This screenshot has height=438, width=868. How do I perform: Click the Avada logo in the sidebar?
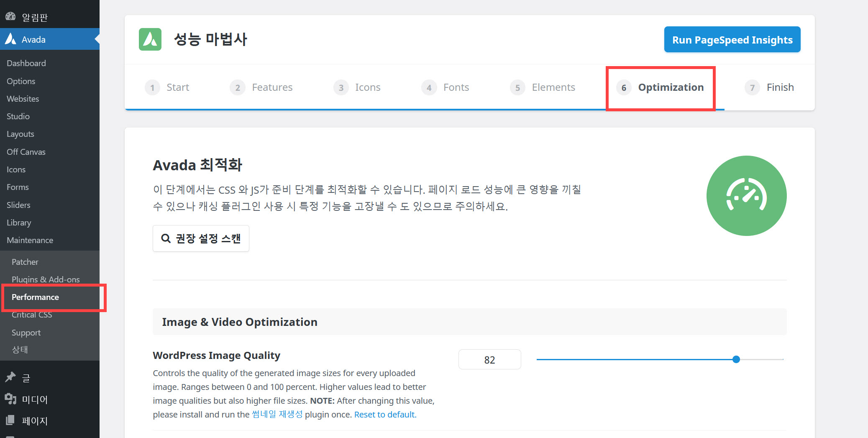click(11, 39)
